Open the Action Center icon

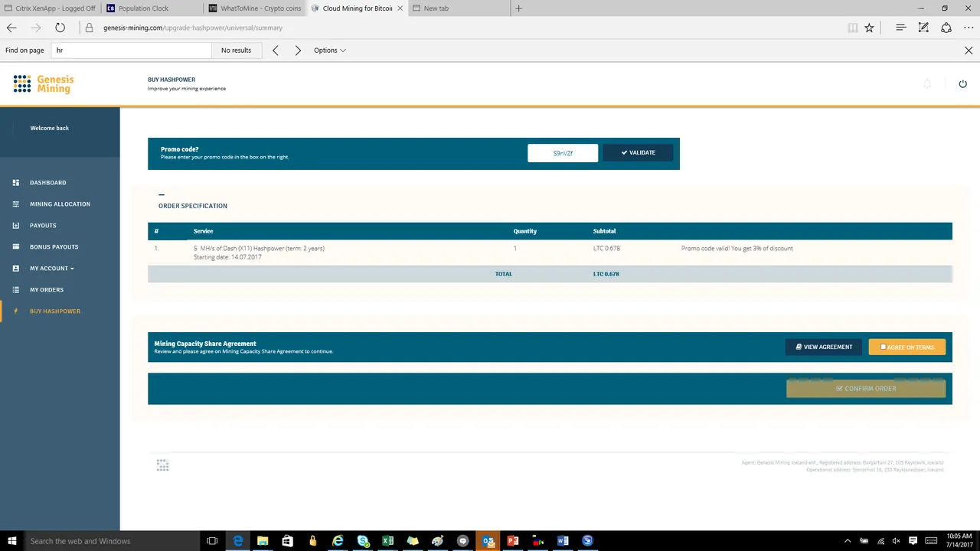click(x=911, y=541)
